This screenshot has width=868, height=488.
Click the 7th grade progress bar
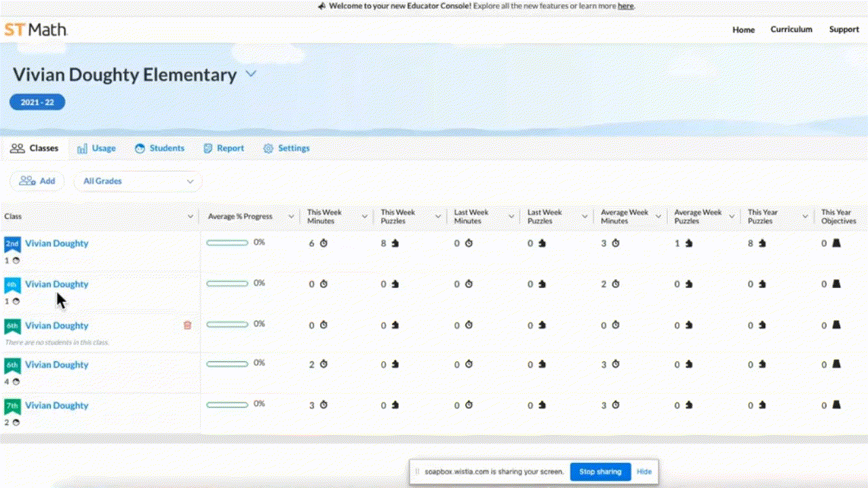[x=227, y=404]
